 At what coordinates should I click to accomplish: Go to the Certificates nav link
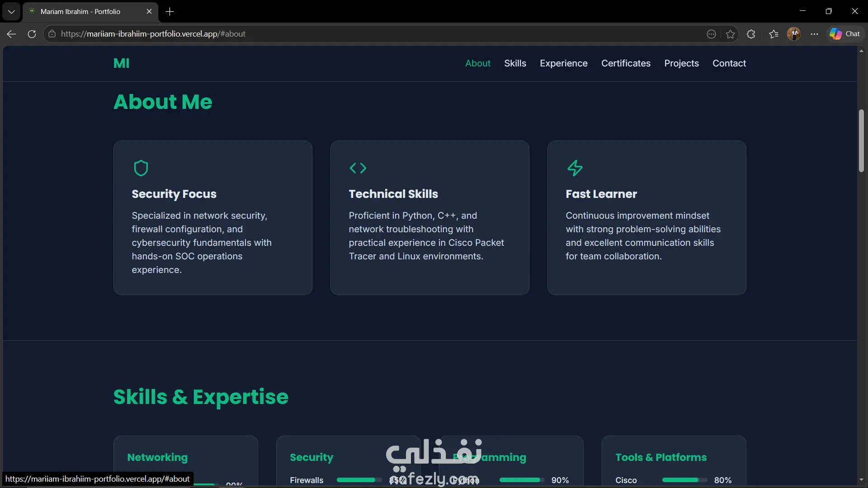click(626, 63)
